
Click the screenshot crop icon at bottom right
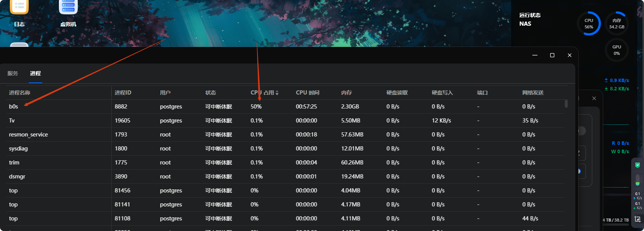point(638,219)
